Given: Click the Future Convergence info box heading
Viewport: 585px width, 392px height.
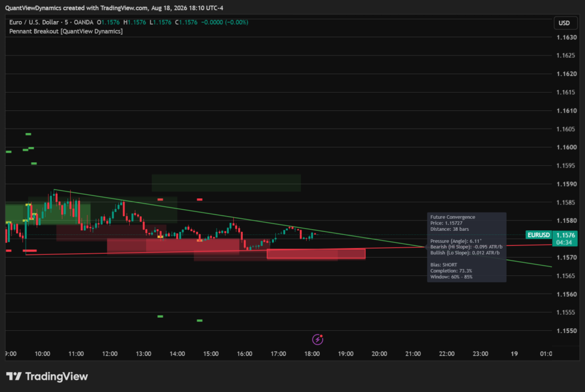Looking at the screenshot, I should point(452,217).
